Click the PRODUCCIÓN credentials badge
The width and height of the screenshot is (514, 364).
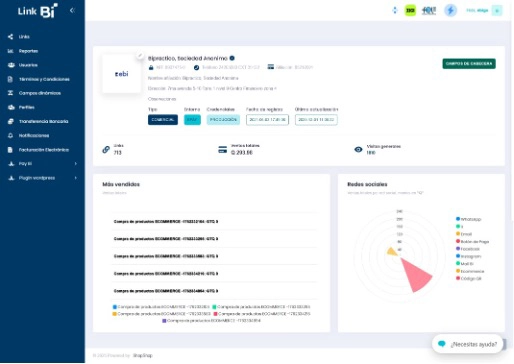coord(223,120)
